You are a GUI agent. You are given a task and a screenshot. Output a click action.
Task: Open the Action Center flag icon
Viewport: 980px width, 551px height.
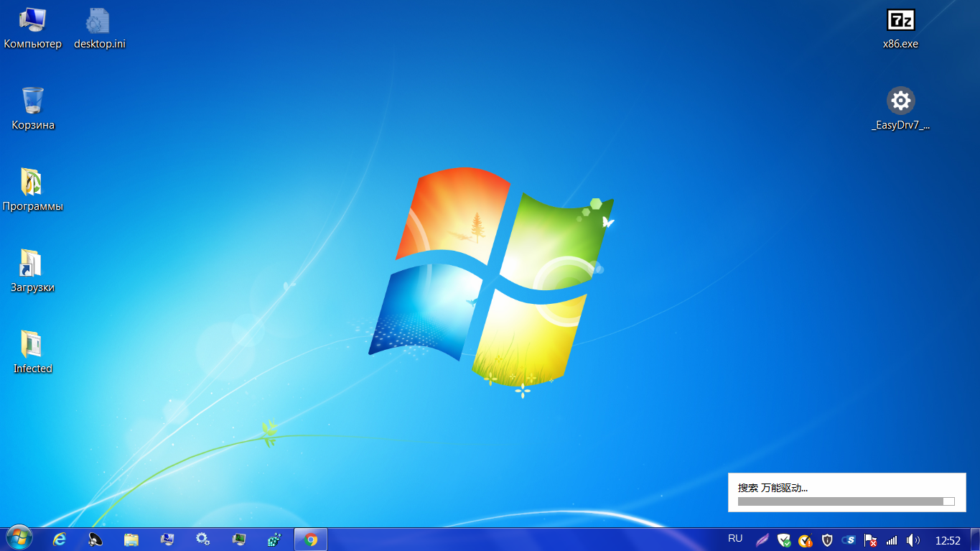870,540
